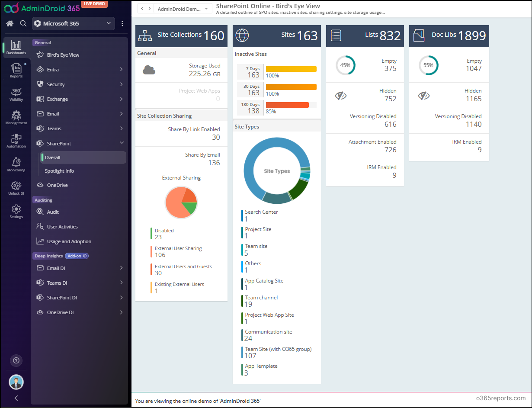Image resolution: width=532 pixels, height=408 pixels.
Task: Click Share By Email count 136
Action: [214, 163]
